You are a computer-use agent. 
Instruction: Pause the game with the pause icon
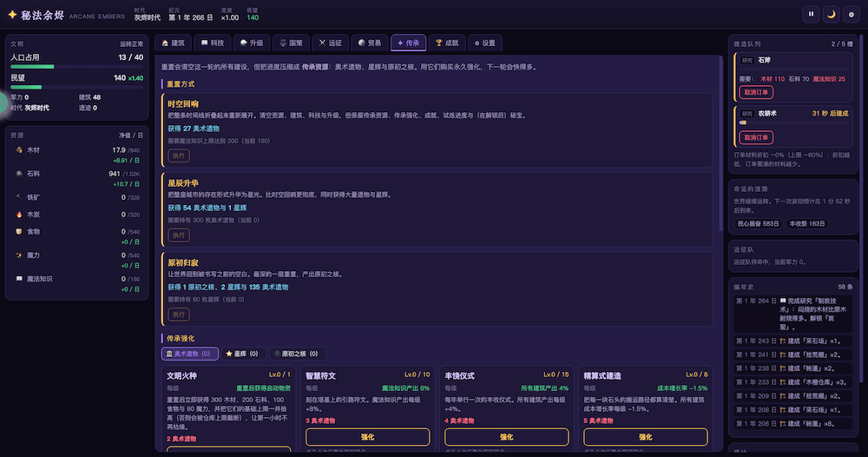pos(811,15)
